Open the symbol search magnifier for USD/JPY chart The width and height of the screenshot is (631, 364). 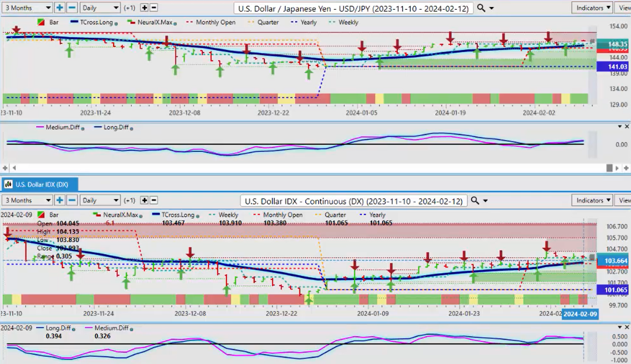(481, 8)
